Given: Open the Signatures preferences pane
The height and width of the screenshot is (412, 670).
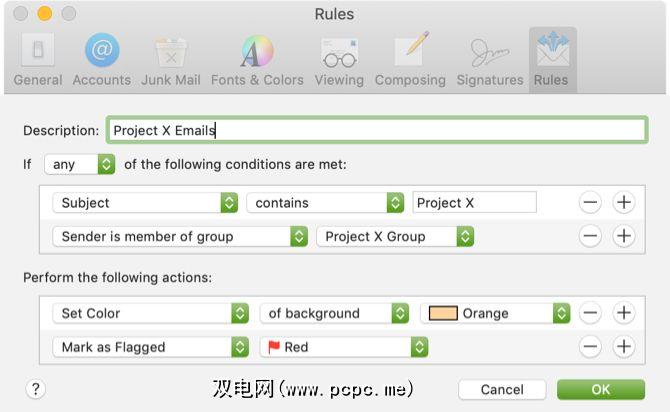Looking at the screenshot, I should 490,59.
